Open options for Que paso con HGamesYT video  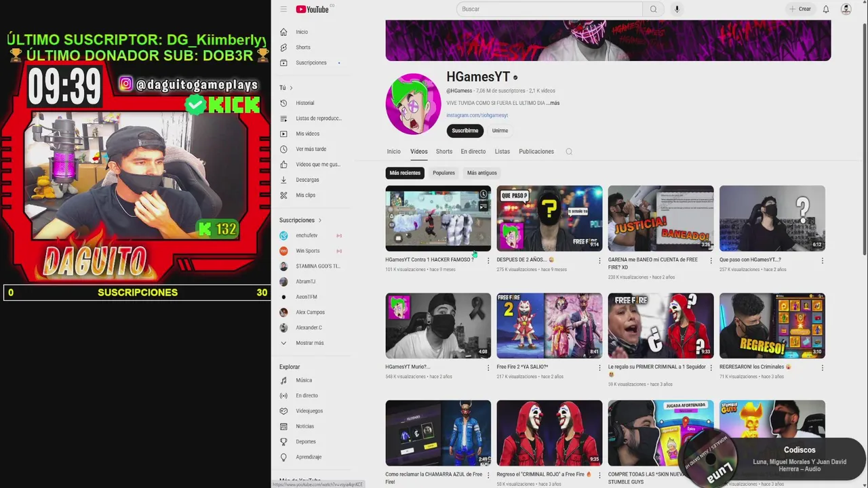(x=823, y=260)
